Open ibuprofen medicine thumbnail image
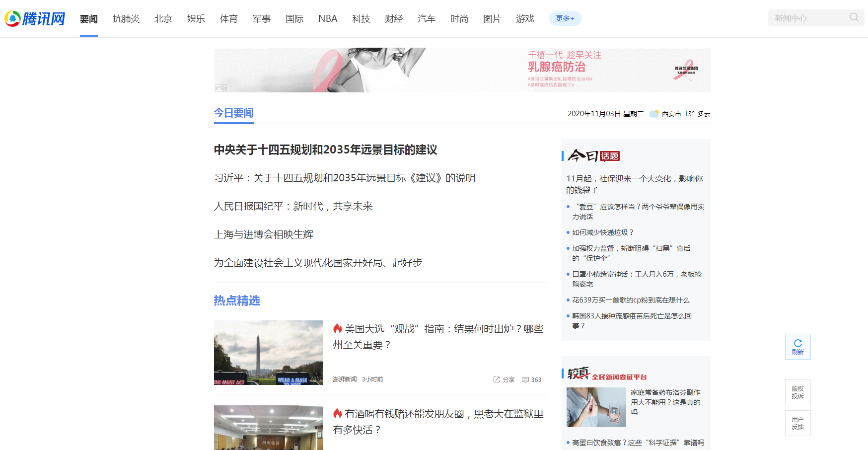868x450 pixels. tap(596, 407)
